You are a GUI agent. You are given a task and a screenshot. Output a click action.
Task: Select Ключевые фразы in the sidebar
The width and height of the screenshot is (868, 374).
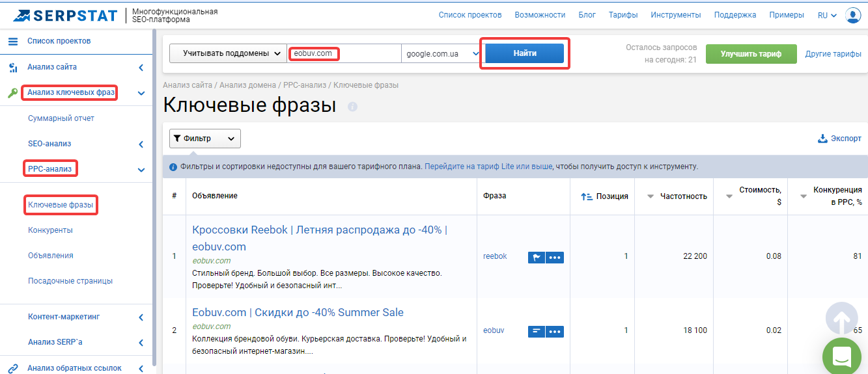point(61,205)
